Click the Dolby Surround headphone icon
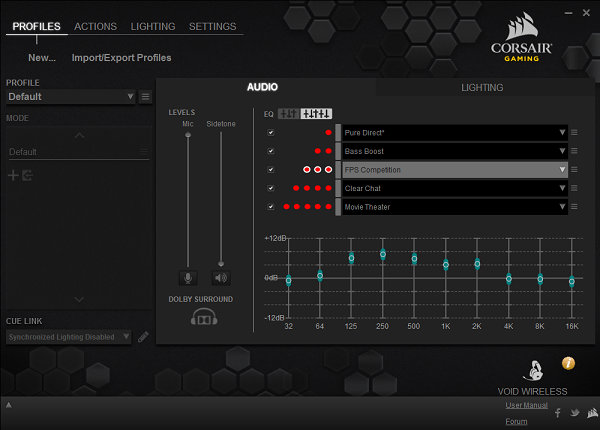This screenshot has height=430, width=600. [x=204, y=317]
